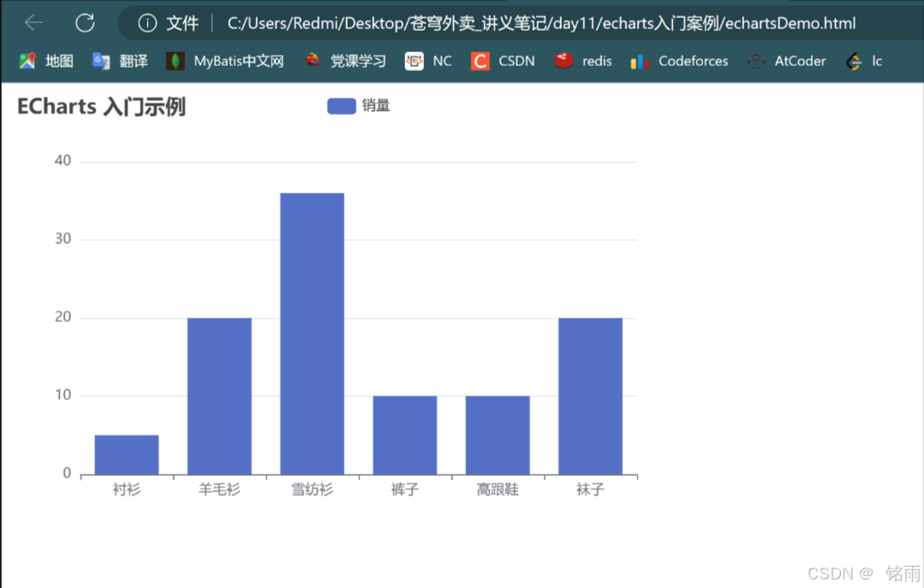Click the tallest 雪纺衫 bar
924x588 pixels.
[x=312, y=332]
